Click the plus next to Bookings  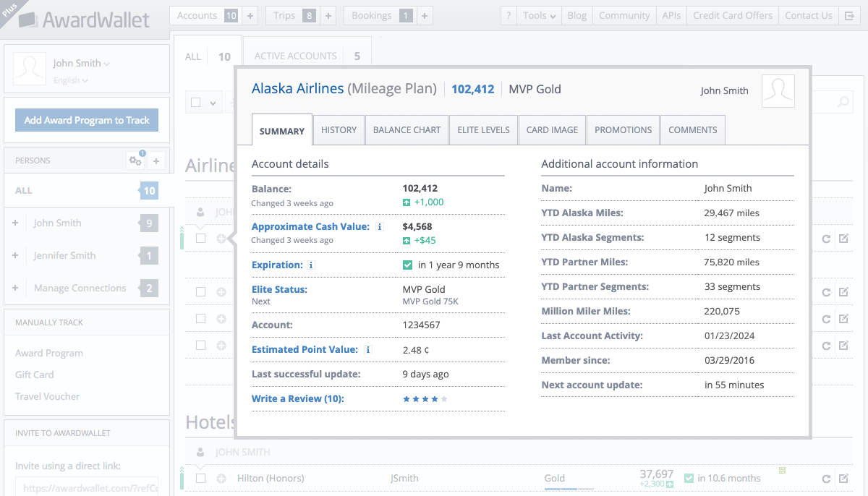[x=424, y=15]
